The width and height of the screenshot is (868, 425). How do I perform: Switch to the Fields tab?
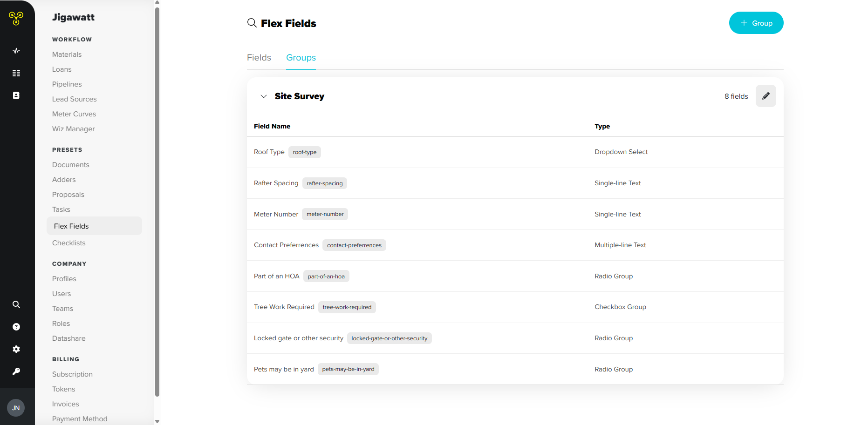(x=259, y=58)
